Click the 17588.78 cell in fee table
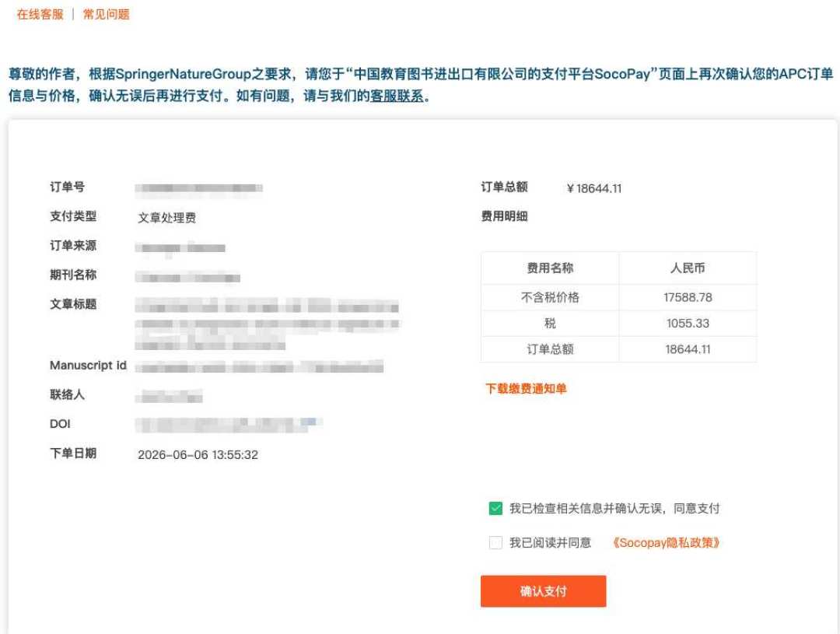Screen dimensions: 840x634 click(x=688, y=297)
